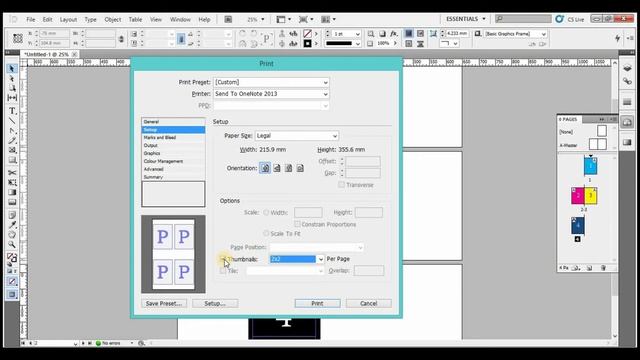Click the stroke colour swatch in control bar

(x=308, y=43)
